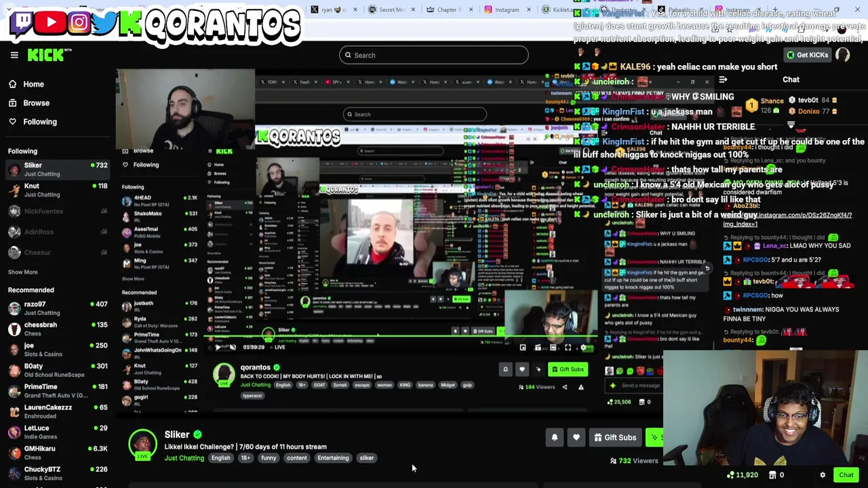Open the chat settings gear icon

tap(823, 475)
